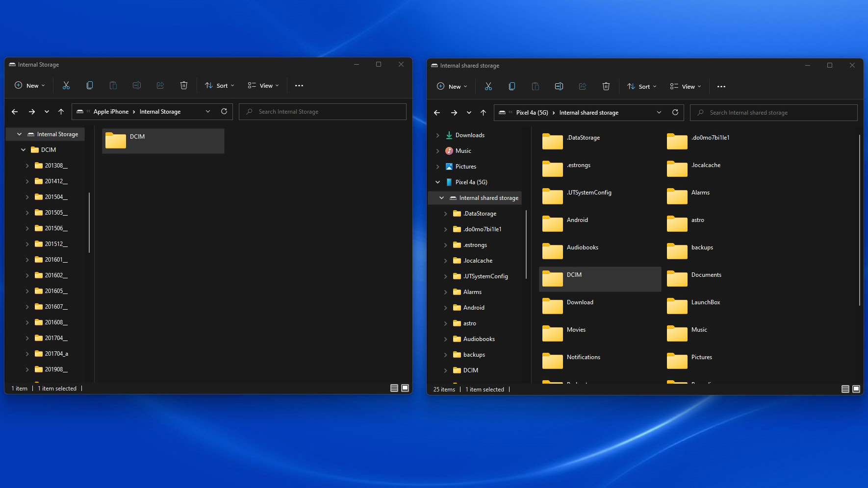The height and width of the screenshot is (488, 868).
Task: Collapse the DCIM tree node in iPhone window
Action: pyautogui.click(x=23, y=150)
